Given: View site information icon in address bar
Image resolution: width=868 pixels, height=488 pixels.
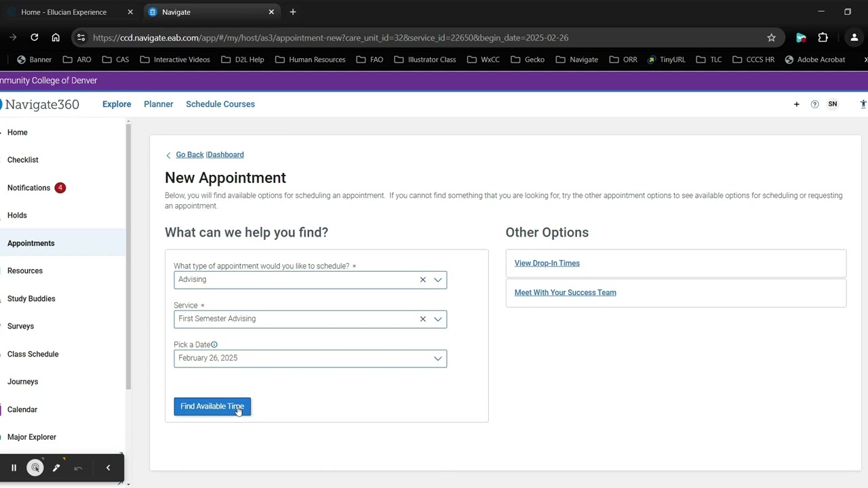Looking at the screenshot, I should (81, 38).
